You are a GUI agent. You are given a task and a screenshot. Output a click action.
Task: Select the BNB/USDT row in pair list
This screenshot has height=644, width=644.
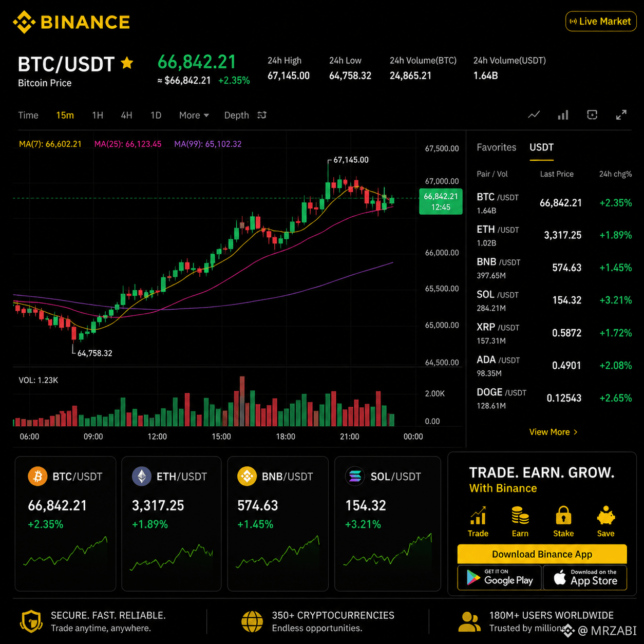click(554, 268)
